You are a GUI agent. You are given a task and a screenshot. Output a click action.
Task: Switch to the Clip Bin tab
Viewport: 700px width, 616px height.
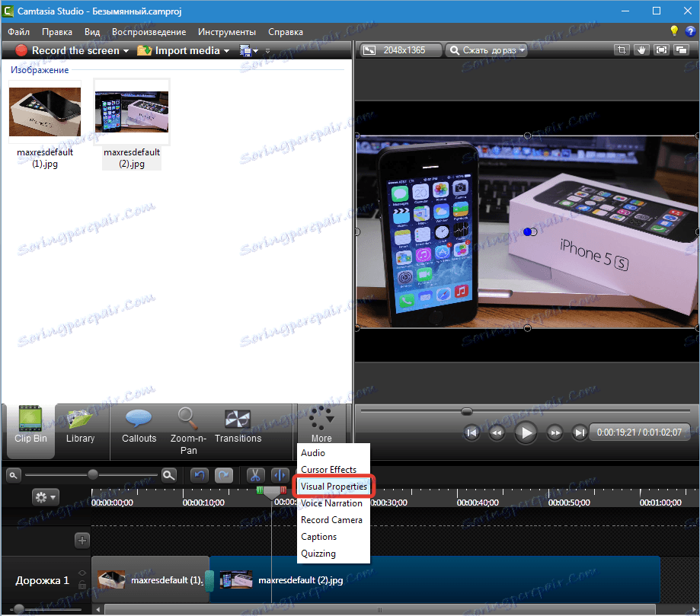pyautogui.click(x=30, y=431)
